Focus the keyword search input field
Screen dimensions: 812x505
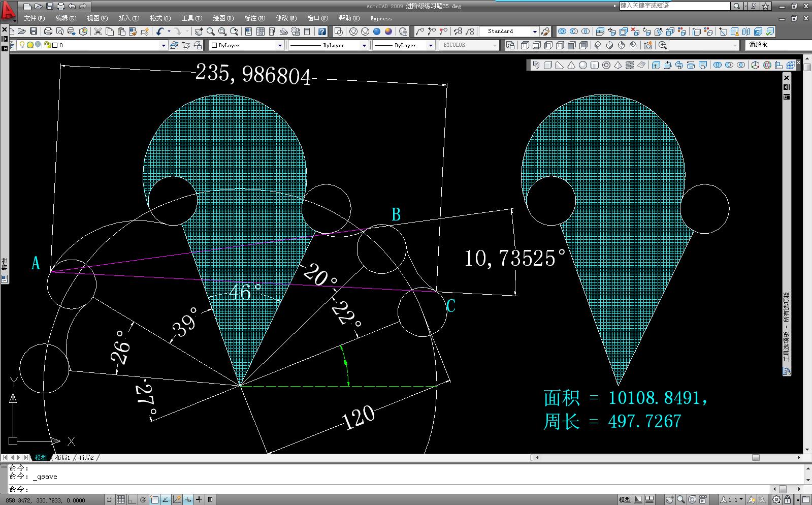coord(675,6)
